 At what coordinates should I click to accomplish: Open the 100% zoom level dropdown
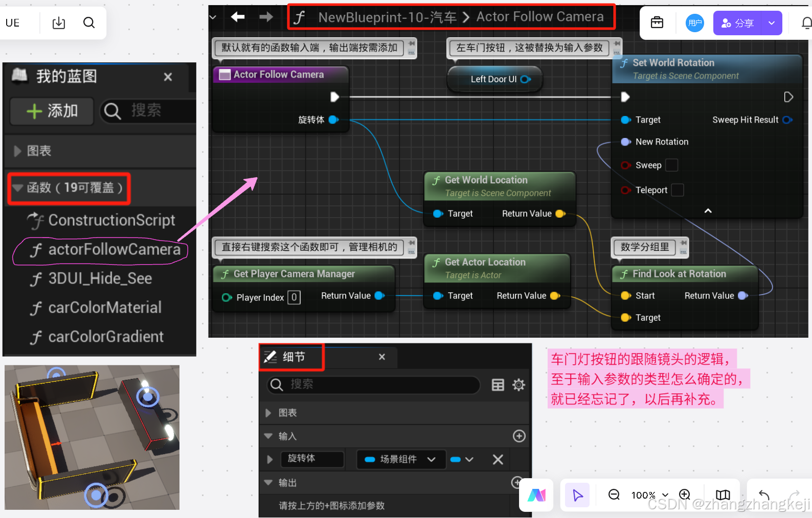[x=650, y=495]
